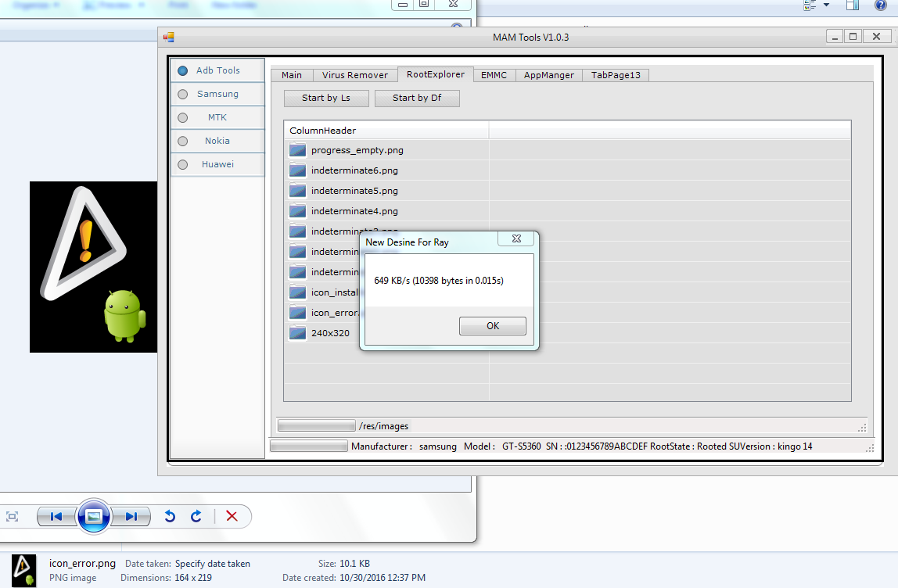Click the icon_install file icon

click(297, 292)
